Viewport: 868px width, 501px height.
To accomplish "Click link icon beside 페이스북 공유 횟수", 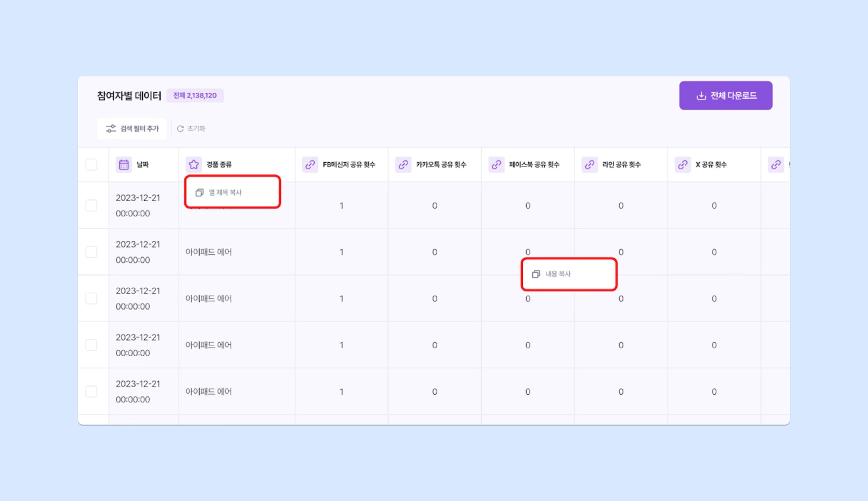I will pyautogui.click(x=496, y=164).
